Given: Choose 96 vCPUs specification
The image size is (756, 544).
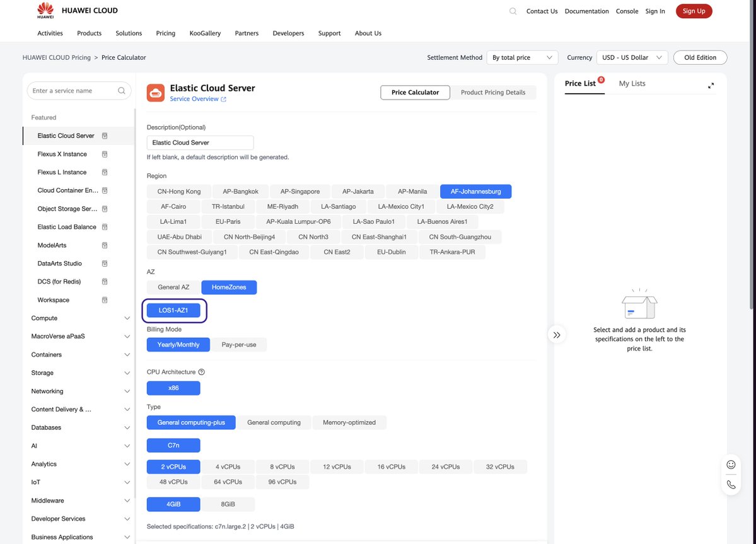Looking at the screenshot, I should pyautogui.click(x=282, y=482).
